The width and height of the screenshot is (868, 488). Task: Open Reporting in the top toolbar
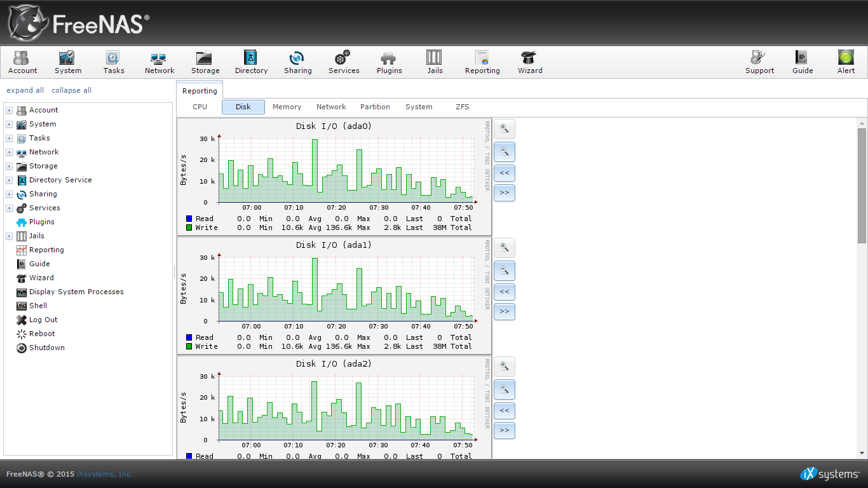[x=482, y=62]
